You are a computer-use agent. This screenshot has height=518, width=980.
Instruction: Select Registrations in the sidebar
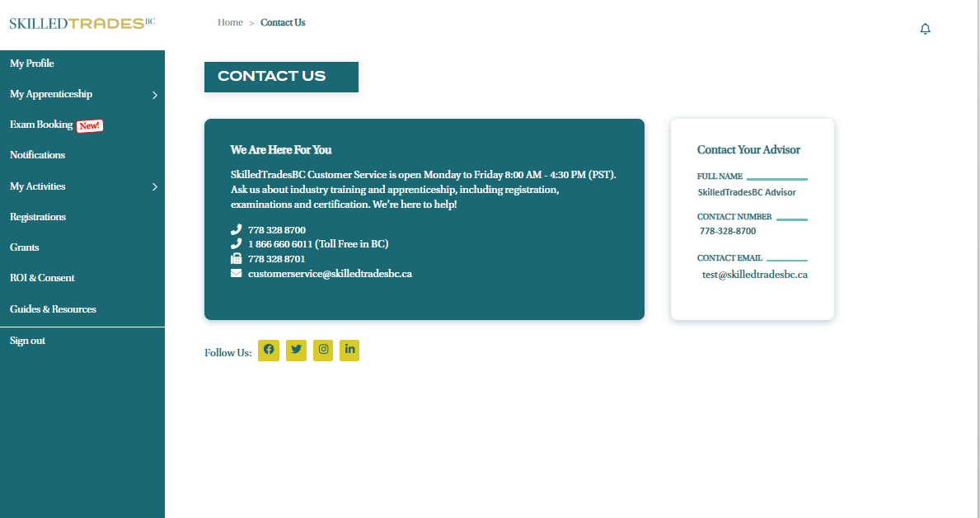point(38,217)
